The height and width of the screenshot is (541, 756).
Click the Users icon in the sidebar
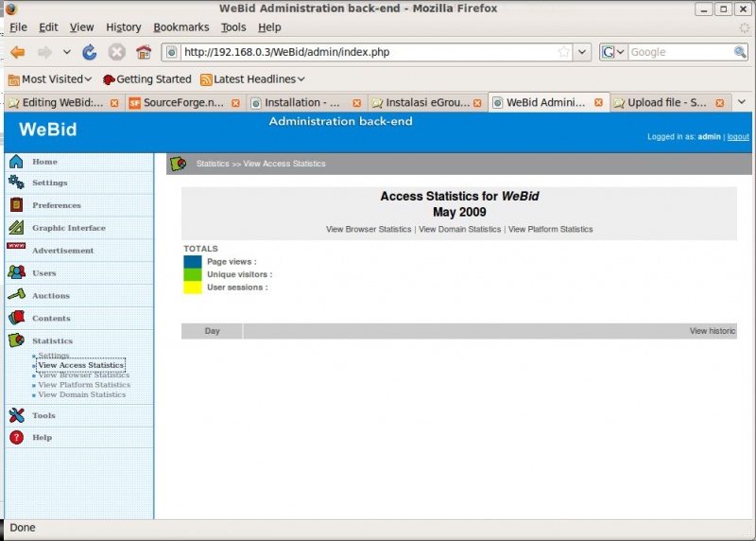tap(16, 272)
